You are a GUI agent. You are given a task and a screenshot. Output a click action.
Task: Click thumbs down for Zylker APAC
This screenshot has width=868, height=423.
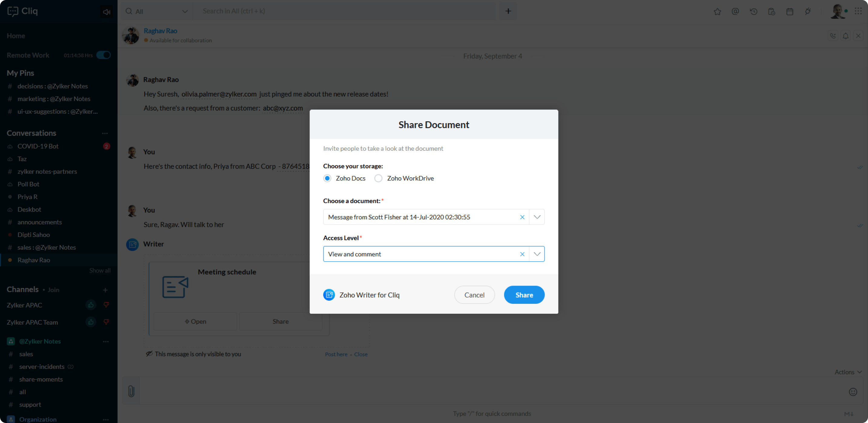[106, 305]
